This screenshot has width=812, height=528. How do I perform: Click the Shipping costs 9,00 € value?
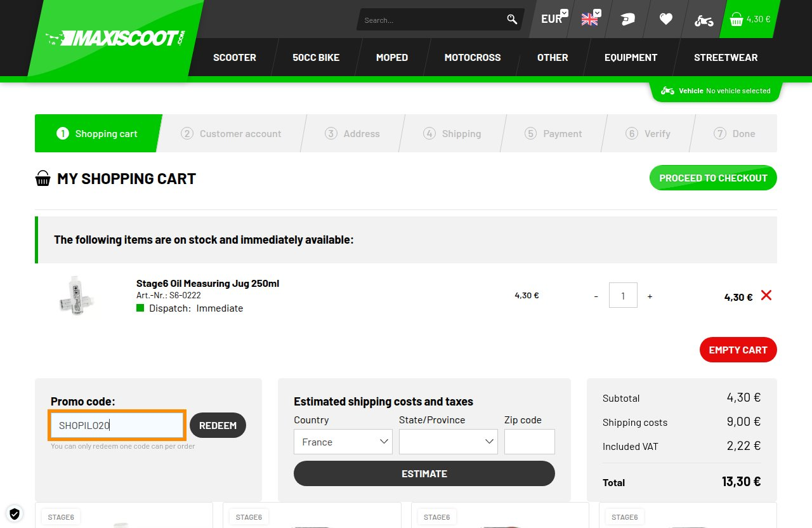(743, 421)
